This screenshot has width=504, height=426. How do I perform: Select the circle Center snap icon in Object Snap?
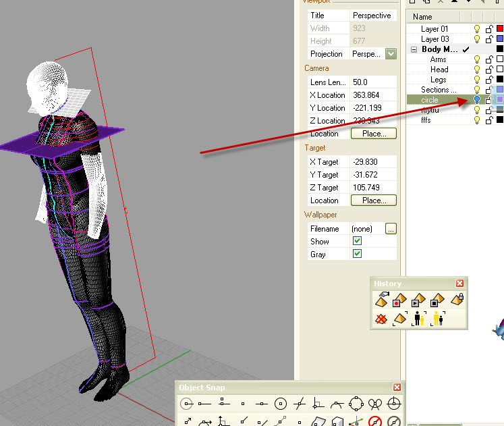point(281,404)
